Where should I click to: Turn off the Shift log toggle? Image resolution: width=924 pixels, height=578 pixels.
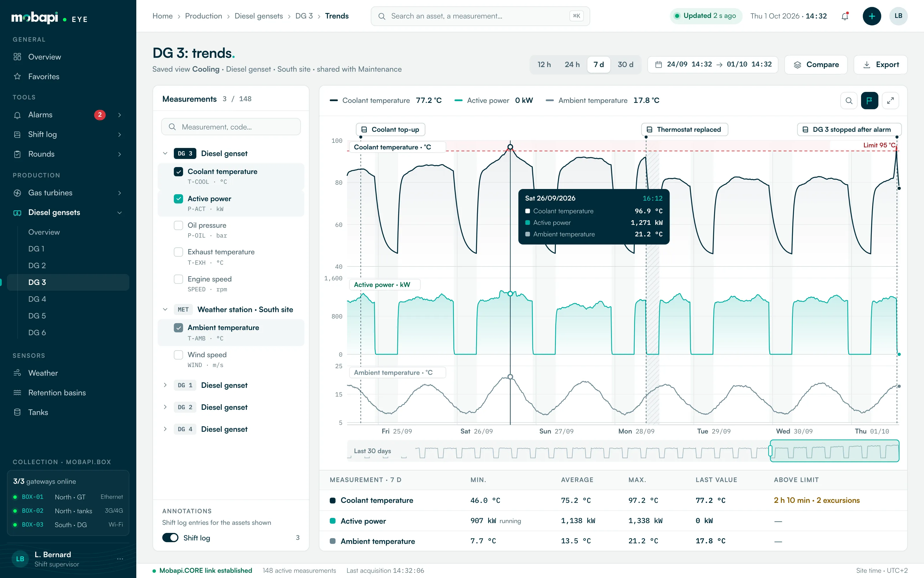pyautogui.click(x=170, y=538)
